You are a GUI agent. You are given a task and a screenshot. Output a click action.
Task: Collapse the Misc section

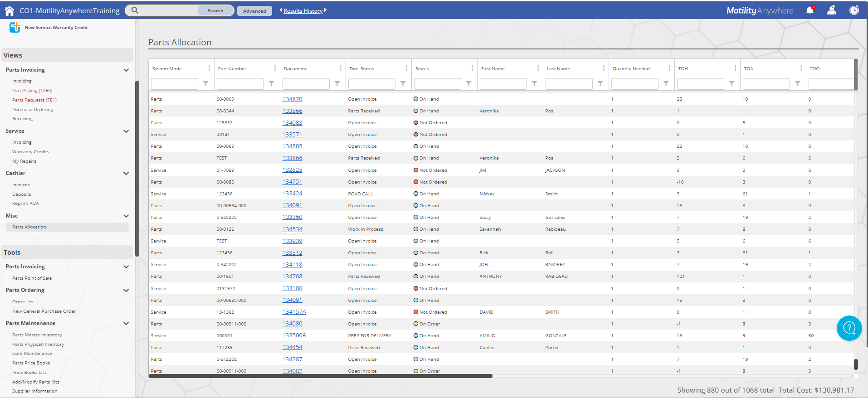pyautogui.click(x=126, y=216)
